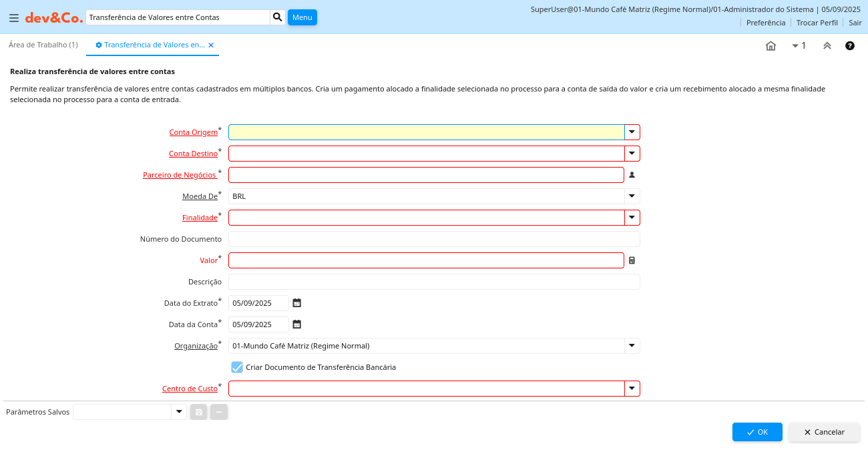Switch to Área de Trabalho tab
The width and height of the screenshot is (868, 450).
[43, 45]
